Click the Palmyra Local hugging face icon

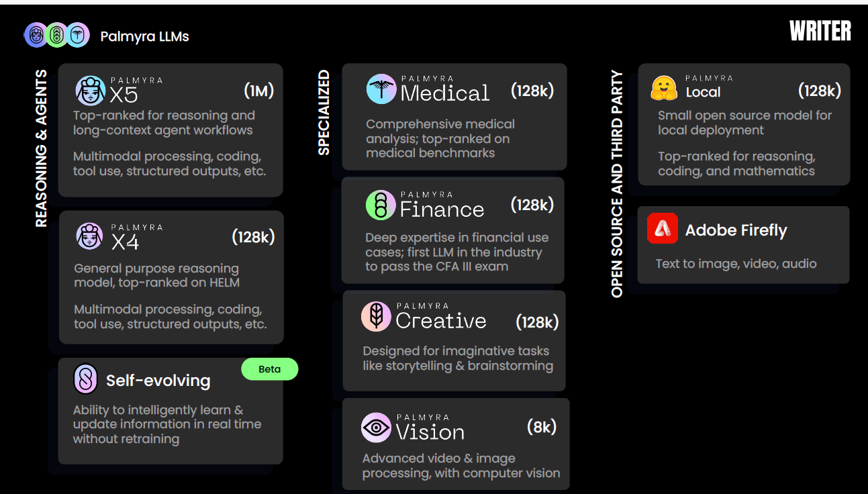click(665, 89)
